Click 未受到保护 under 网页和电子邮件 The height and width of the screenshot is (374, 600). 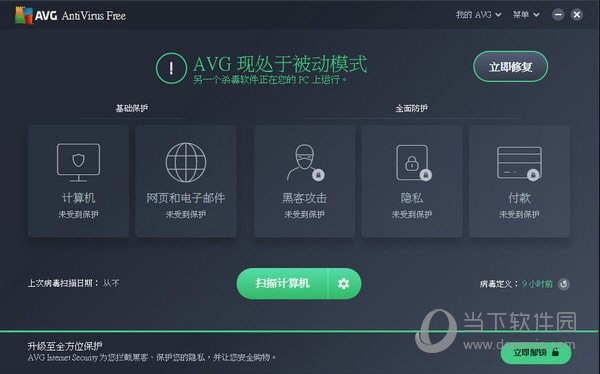coord(186,214)
